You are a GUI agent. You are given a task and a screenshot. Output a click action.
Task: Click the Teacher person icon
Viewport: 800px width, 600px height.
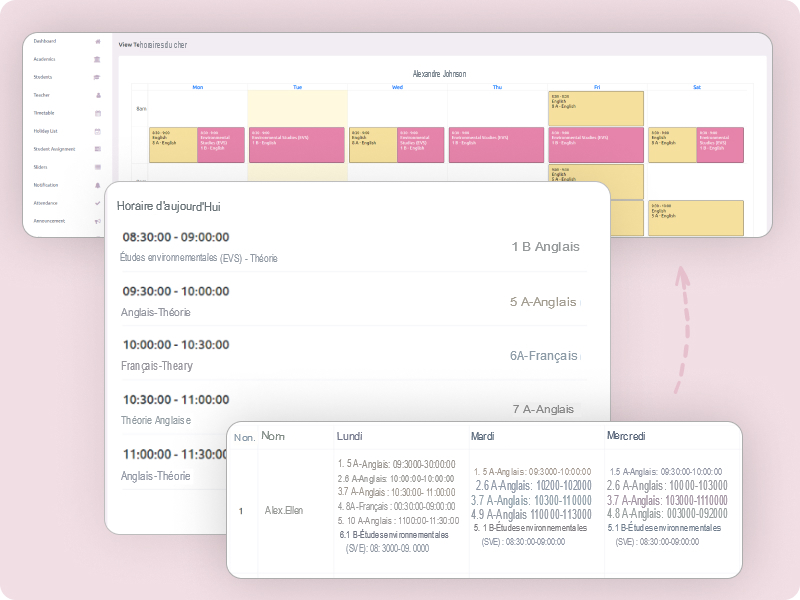(x=98, y=95)
